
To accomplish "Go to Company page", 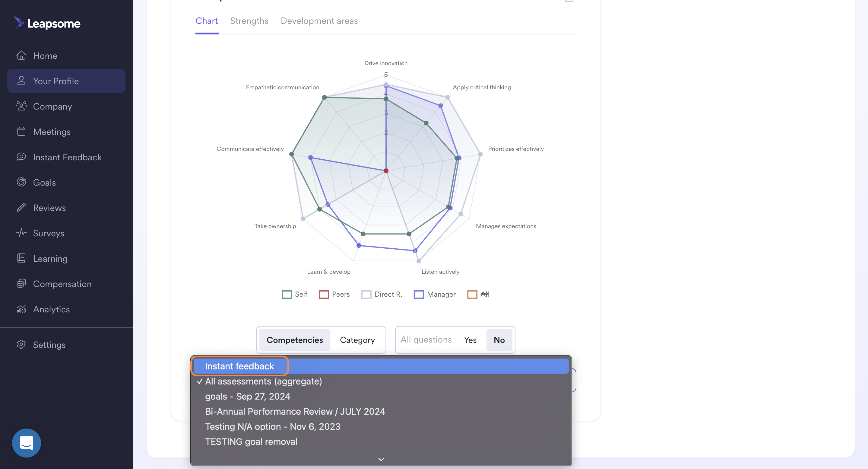I will click(x=66, y=106).
